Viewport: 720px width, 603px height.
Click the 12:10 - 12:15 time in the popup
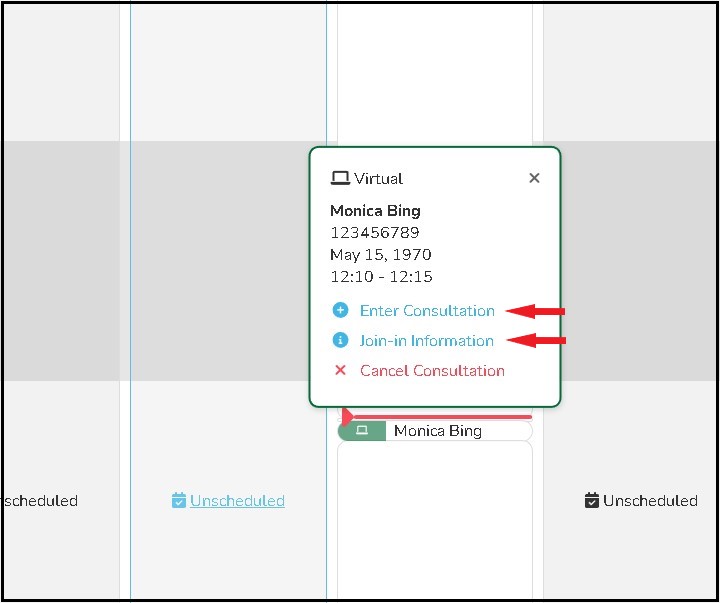point(381,277)
